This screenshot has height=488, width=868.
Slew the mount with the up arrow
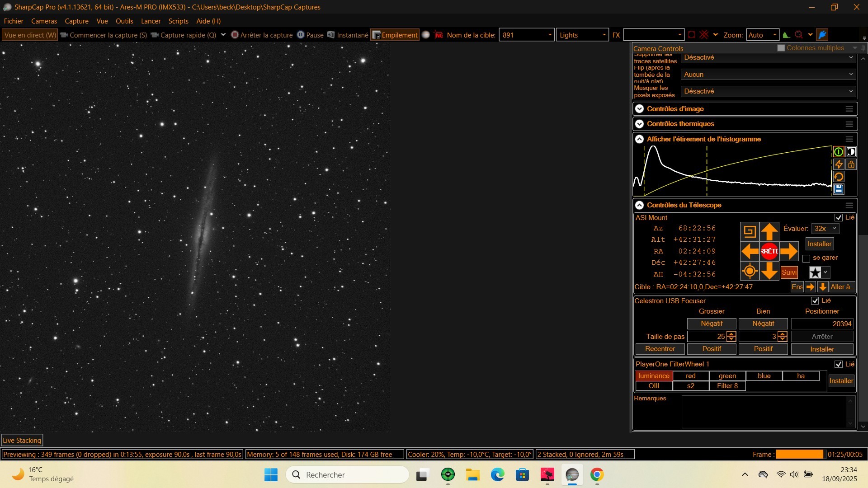pyautogui.click(x=769, y=232)
